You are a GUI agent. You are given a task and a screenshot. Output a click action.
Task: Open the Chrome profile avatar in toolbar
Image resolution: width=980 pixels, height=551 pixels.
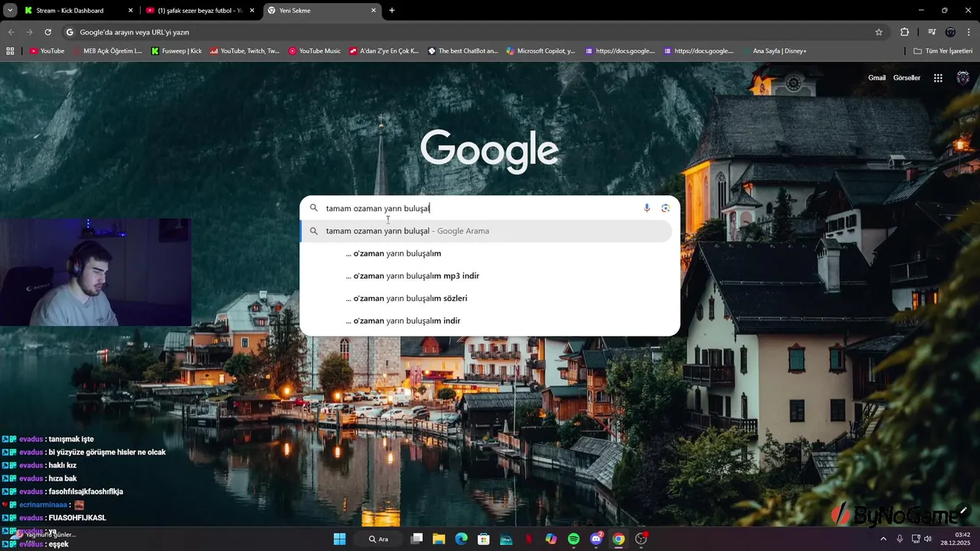(950, 32)
